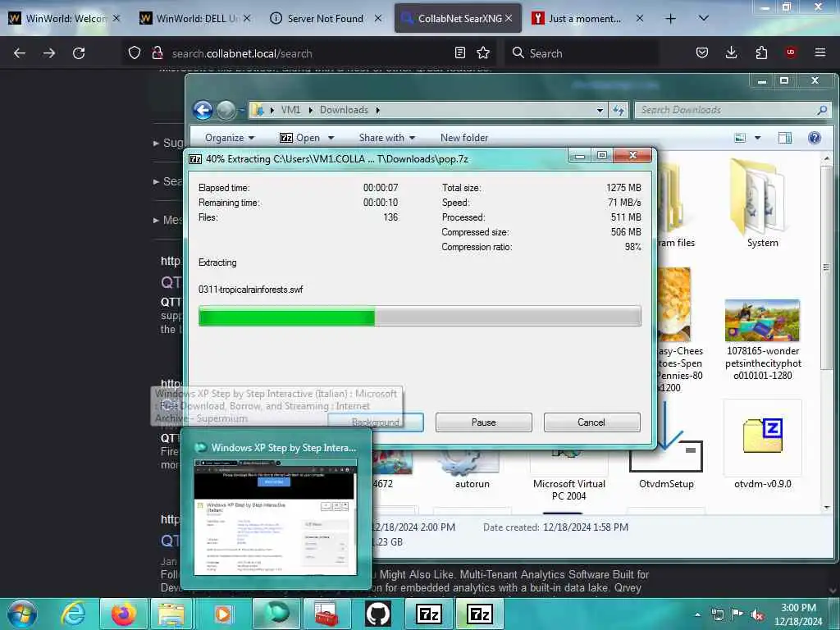Open the file with 7z Open button
840x630 pixels.
[x=300, y=138]
